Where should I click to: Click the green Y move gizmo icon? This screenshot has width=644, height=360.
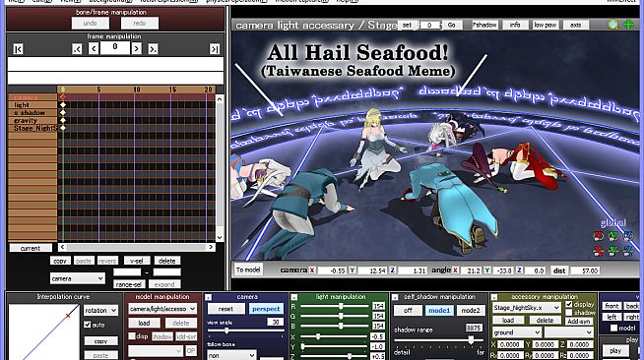613,251
